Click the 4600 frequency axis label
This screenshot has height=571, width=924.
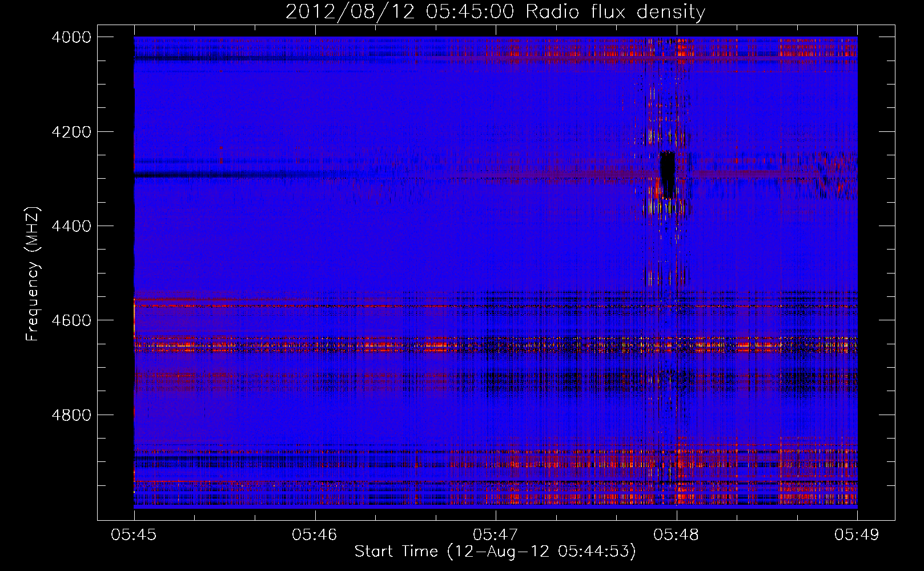tap(71, 320)
